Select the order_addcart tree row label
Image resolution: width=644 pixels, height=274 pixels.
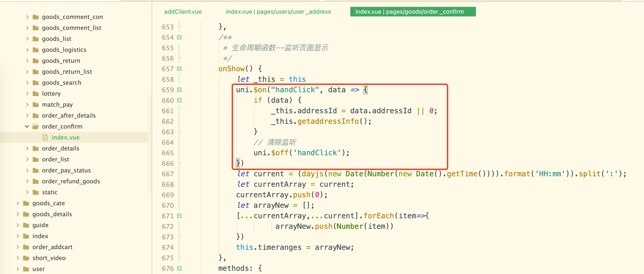pos(52,247)
